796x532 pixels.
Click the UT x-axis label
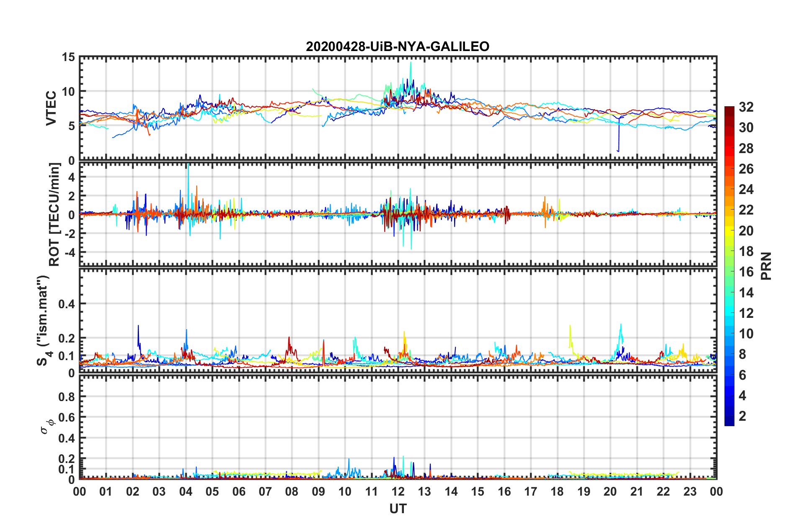point(398,509)
